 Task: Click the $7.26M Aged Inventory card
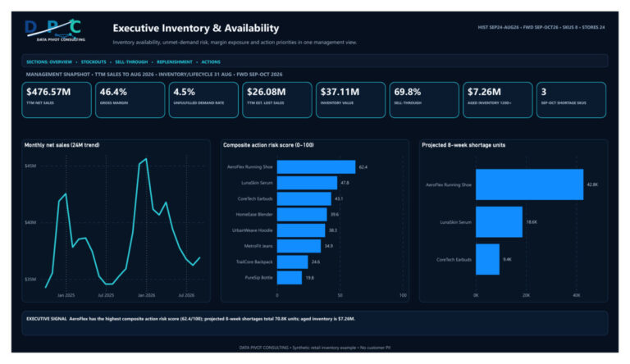click(498, 100)
